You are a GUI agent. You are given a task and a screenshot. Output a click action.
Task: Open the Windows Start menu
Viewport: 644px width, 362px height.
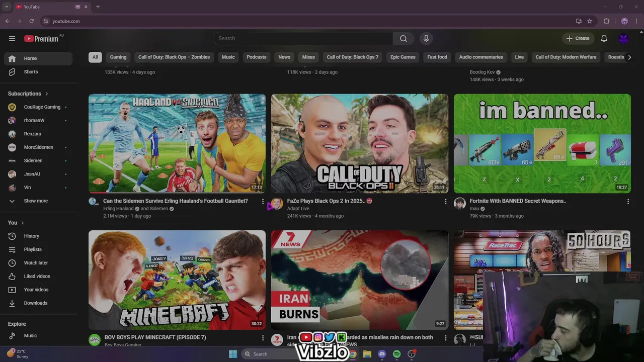(x=233, y=354)
